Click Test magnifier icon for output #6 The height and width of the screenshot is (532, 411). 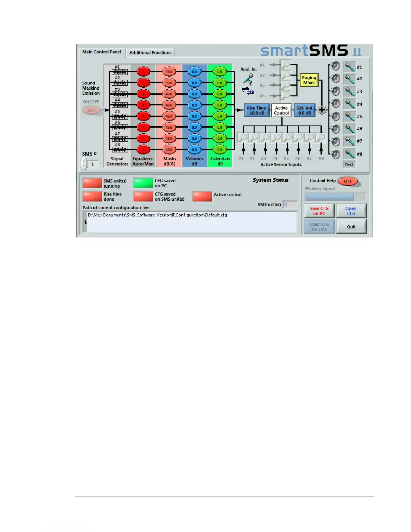350,129
